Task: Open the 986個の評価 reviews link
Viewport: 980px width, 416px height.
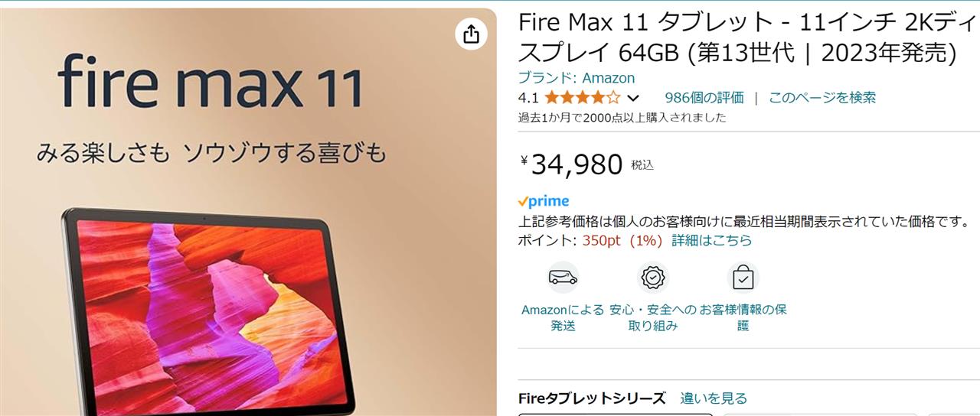Action: coord(704,97)
